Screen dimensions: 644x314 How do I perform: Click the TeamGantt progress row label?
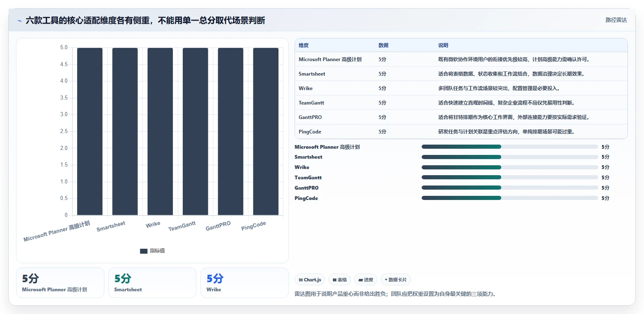308,178
